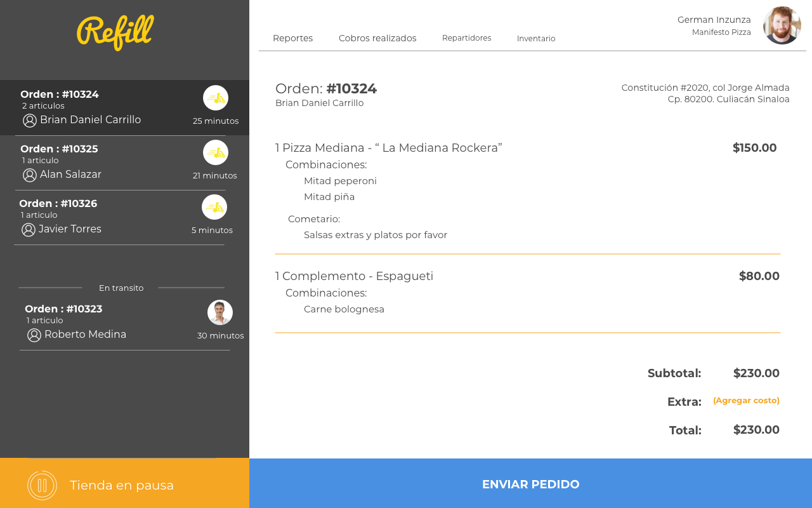
Task: Switch to Cobros realizados tab
Action: coord(377,38)
